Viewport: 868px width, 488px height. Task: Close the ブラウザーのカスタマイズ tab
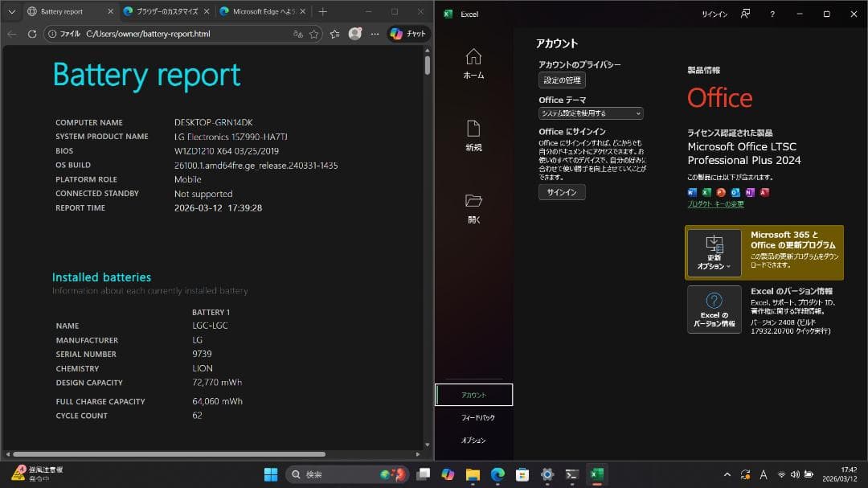(x=207, y=11)
